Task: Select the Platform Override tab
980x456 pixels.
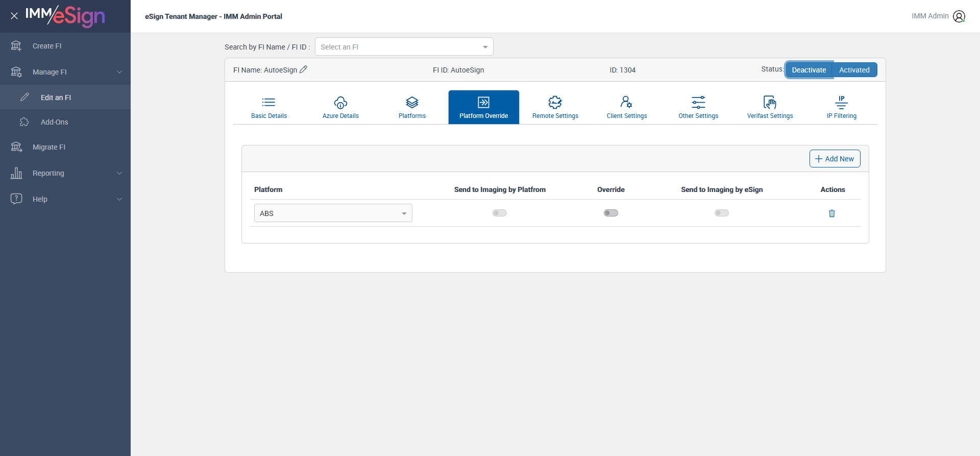Action: 484,107
